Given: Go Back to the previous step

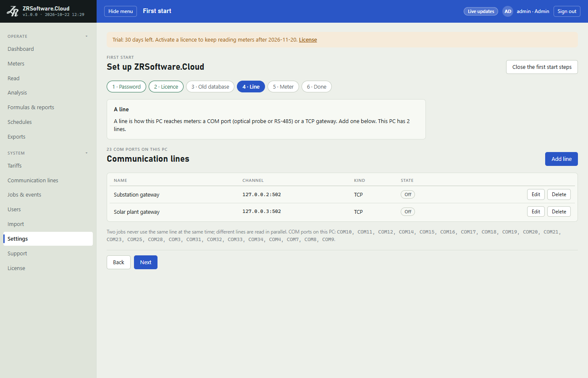Looking at the screenshot, I should (x=118, y=262).
